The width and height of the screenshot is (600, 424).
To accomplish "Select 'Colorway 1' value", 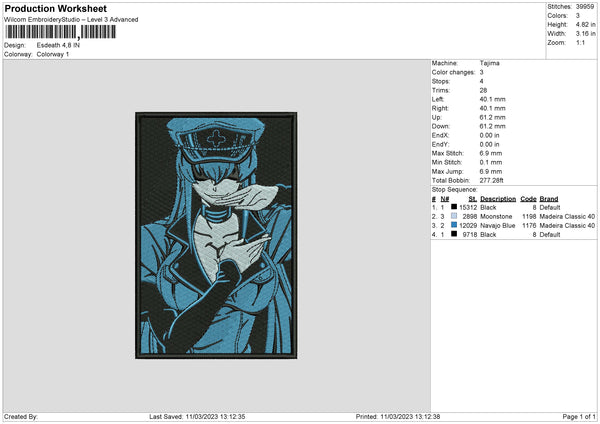I will [53, 54].
